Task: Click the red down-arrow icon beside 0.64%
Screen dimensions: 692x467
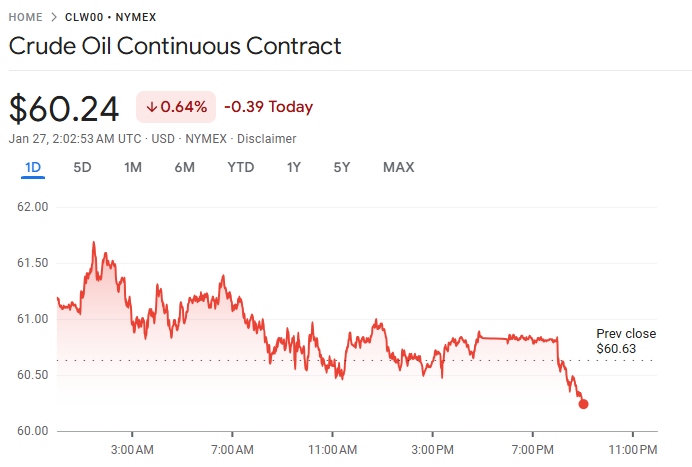Action: point(152,107)
